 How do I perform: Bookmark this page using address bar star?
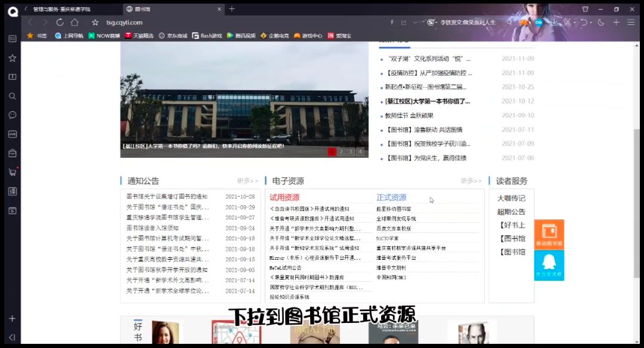click(95, 22)
